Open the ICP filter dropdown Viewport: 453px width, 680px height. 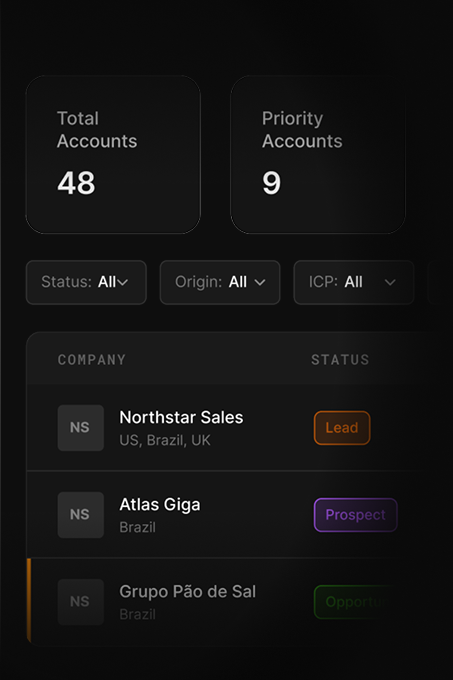354,282
